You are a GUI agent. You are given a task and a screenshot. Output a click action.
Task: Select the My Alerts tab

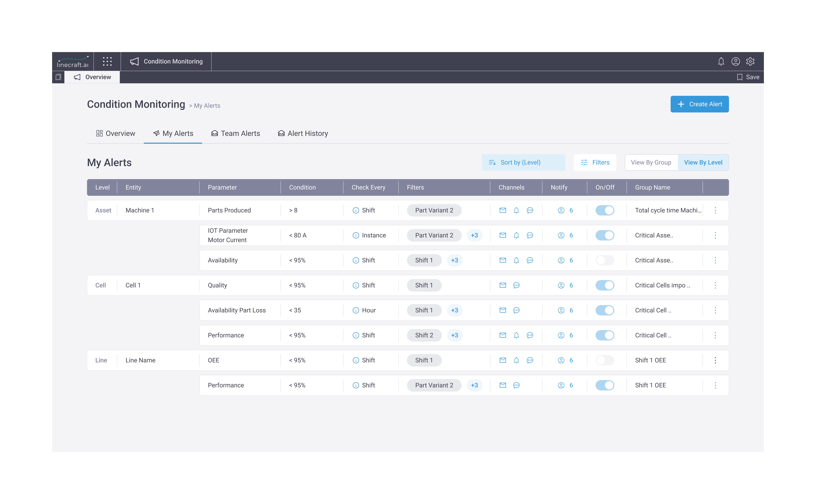173,133
